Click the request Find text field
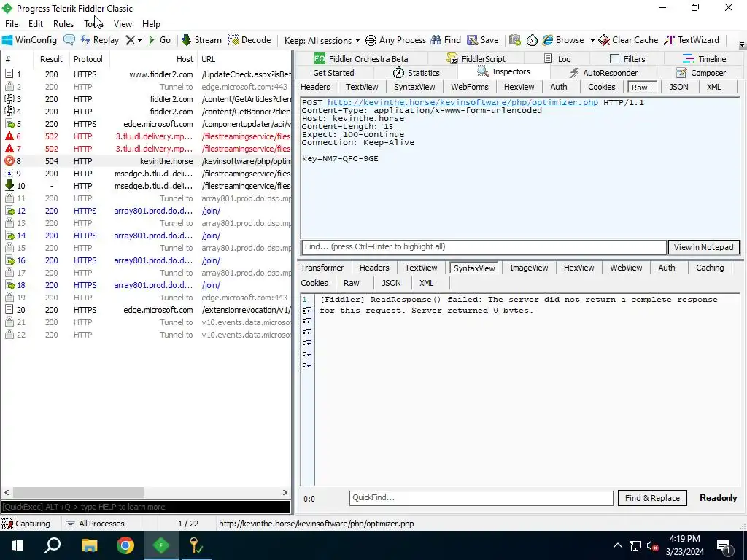Image resolution: width=747 pixels, height=560 pixels. pyautogui.click(x=484, y=246)
